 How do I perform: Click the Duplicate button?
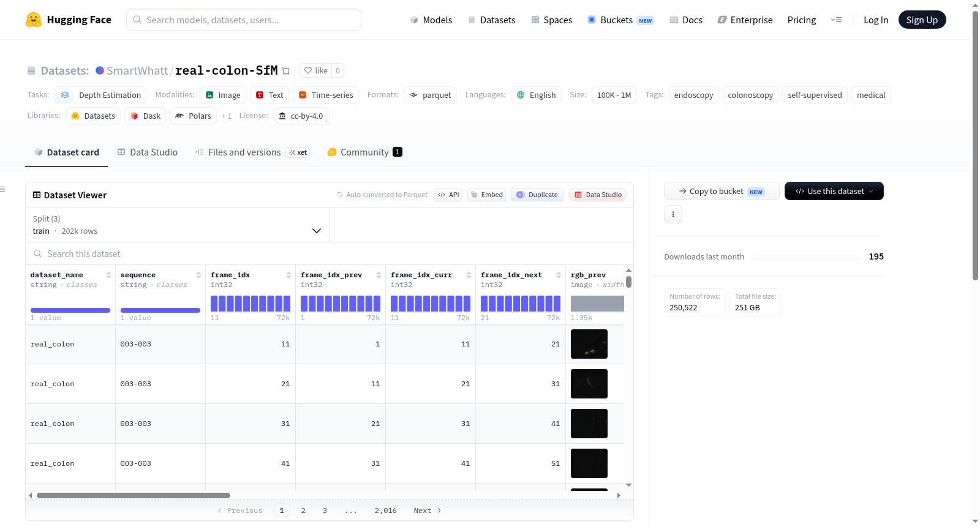(x=537, y=195)
